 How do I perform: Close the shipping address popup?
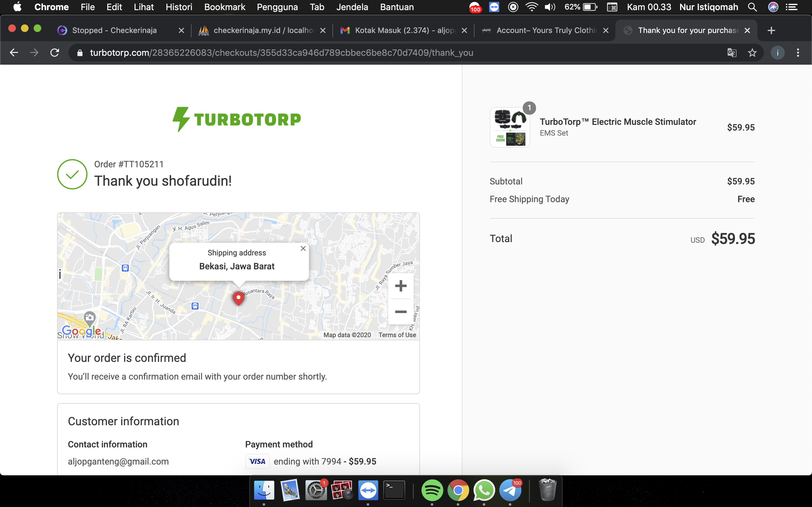(303, 248)
